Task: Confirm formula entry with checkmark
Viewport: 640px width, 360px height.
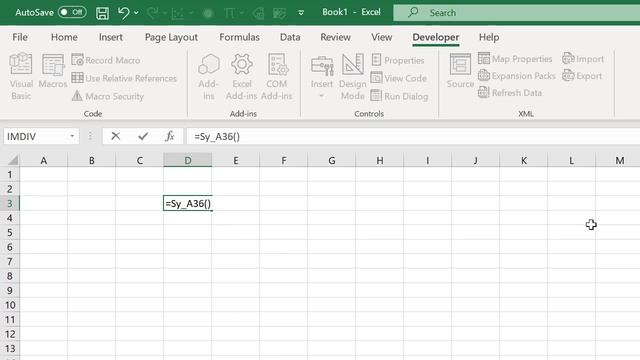Action: coord(143,136)
